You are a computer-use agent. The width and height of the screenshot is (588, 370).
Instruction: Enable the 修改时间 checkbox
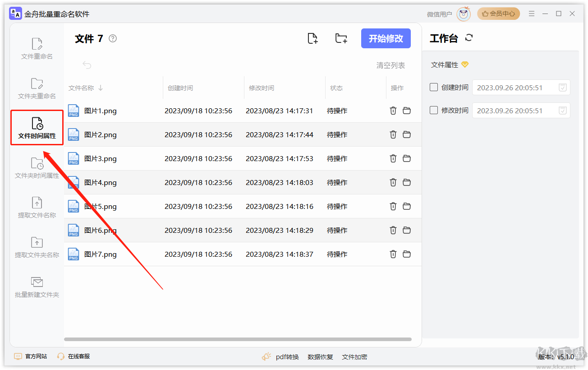click(x=434, y=110)
